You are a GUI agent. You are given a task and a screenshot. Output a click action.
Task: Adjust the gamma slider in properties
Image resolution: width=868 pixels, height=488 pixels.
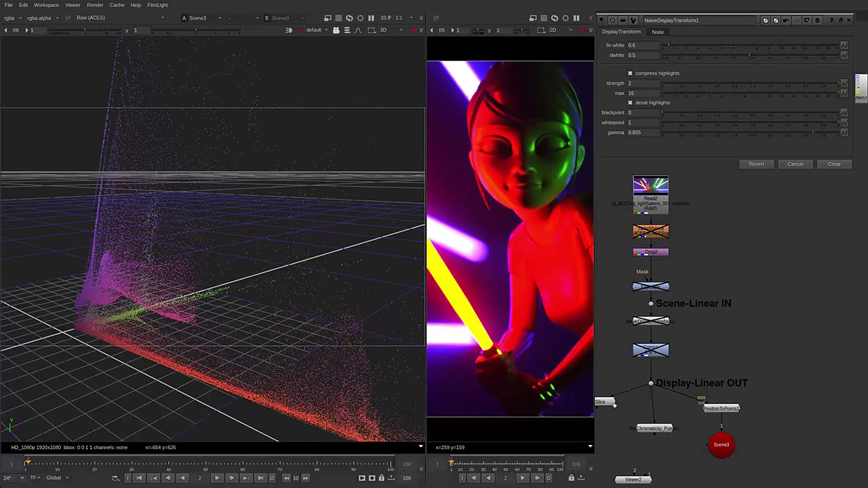(x=750, y=132)
